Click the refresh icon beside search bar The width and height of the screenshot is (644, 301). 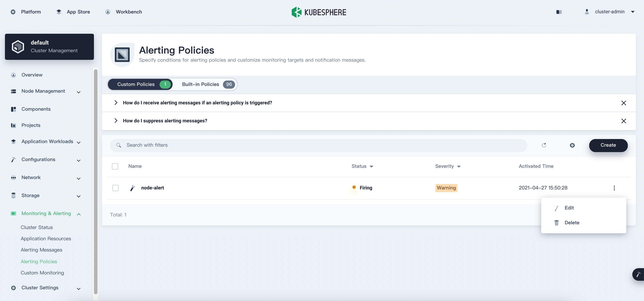(544, 145)
